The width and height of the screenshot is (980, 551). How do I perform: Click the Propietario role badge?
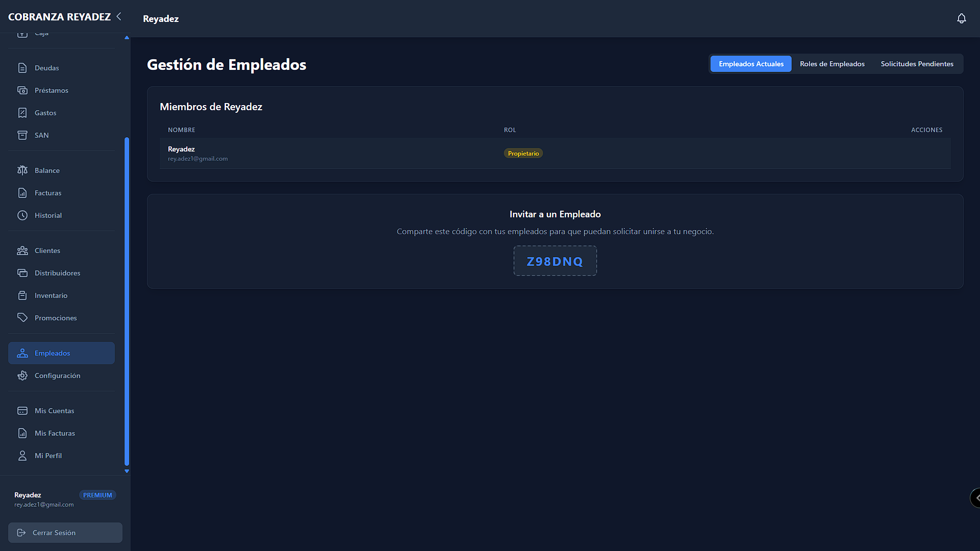coord(523,154)
